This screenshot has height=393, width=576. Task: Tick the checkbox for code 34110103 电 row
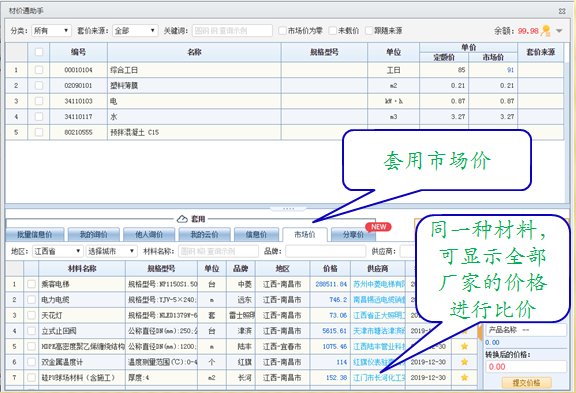point(39,101)
